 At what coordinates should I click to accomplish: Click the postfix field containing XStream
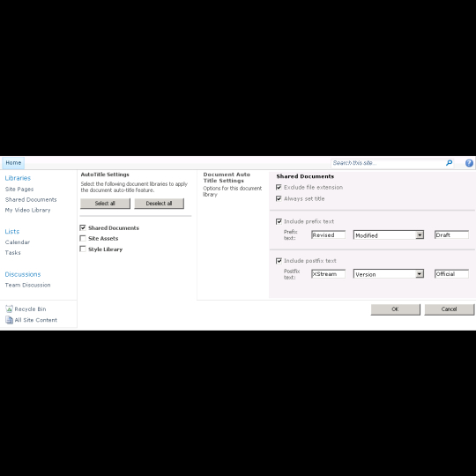[328, 274]
